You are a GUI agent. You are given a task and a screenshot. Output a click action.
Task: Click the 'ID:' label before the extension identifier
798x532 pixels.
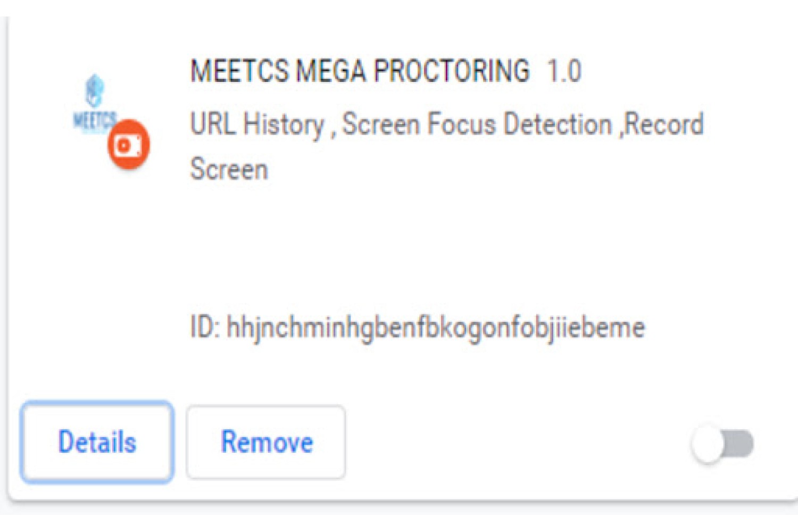[x=205, y=327]
